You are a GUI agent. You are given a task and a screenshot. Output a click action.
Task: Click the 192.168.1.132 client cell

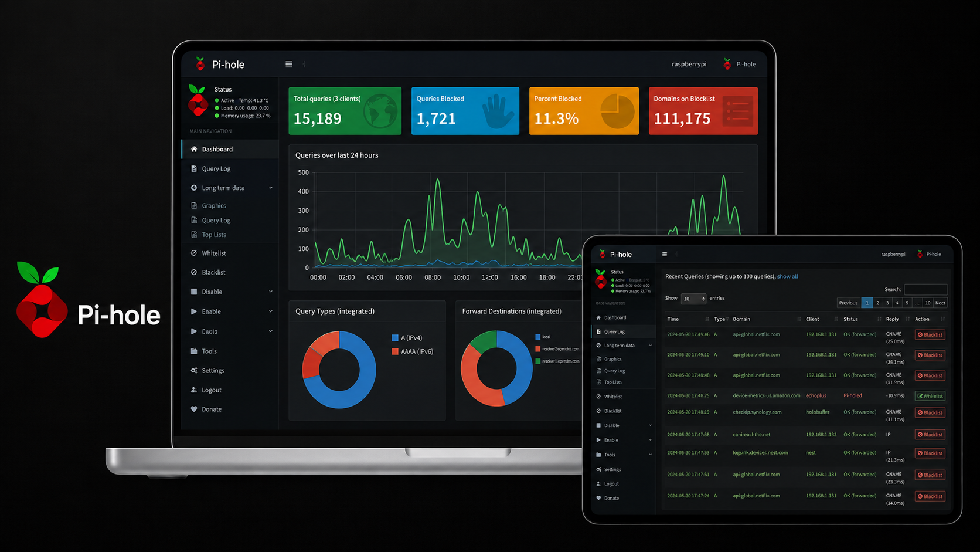click(821, 435)
